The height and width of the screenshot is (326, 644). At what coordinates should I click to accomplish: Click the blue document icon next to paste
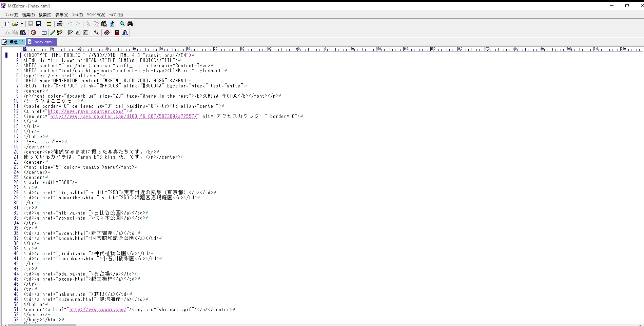112,24
